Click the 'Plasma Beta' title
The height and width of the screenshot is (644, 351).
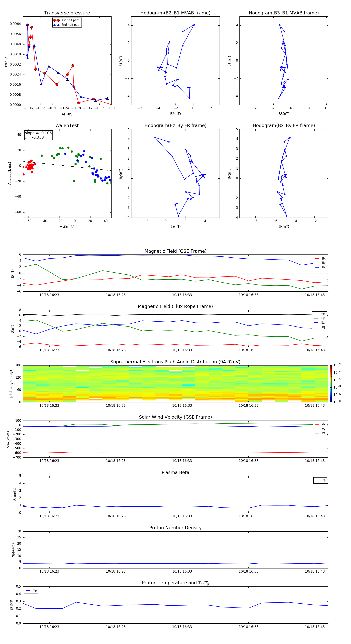[x=175, y=473]
